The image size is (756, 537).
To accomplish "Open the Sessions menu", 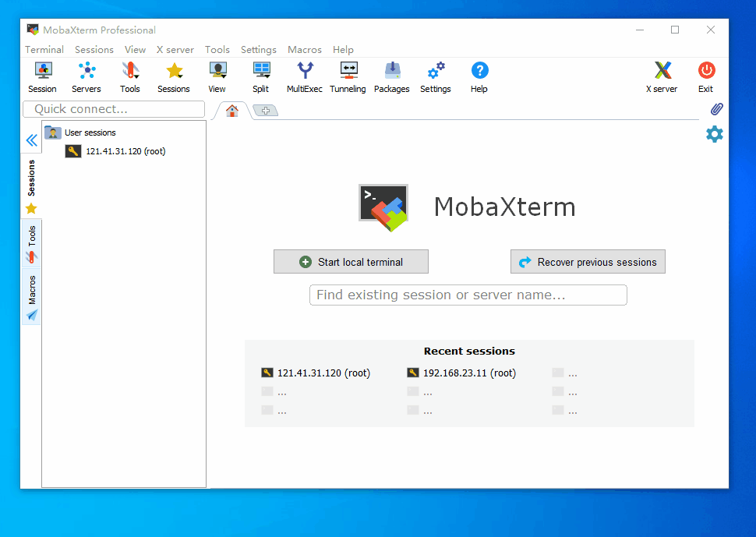I will pos(94,50).
